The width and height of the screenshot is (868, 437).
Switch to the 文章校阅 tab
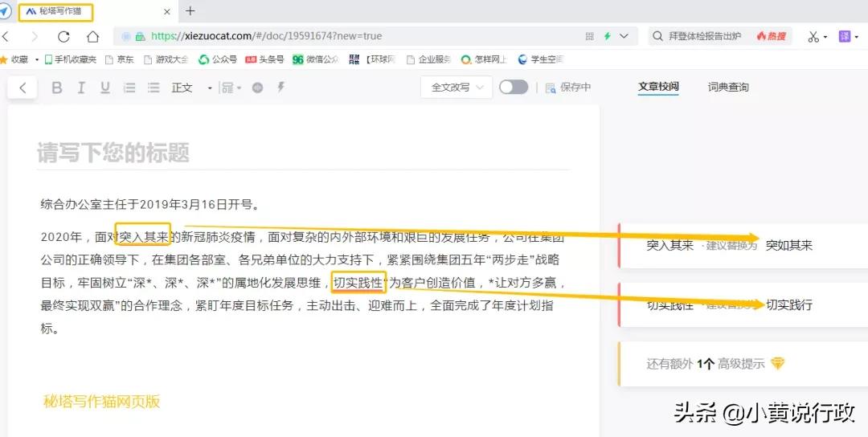[658, 87]
